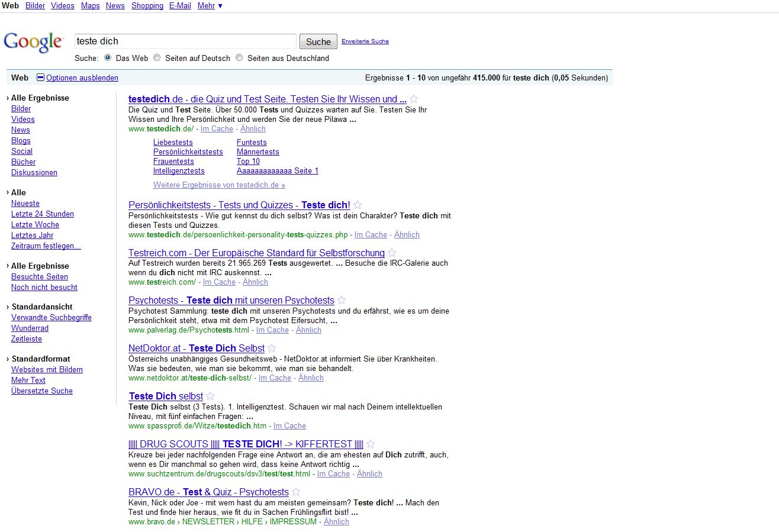
Task: Open Im Cache for spassprofi.de result
Action: pyautogui.click(x=289, y=425)
